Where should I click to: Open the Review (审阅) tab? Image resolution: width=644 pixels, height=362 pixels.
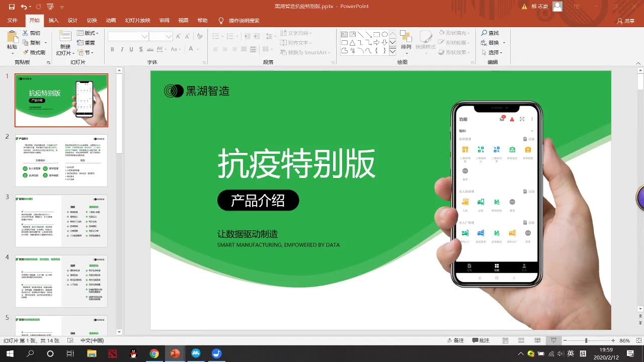(x=164, y=21)
